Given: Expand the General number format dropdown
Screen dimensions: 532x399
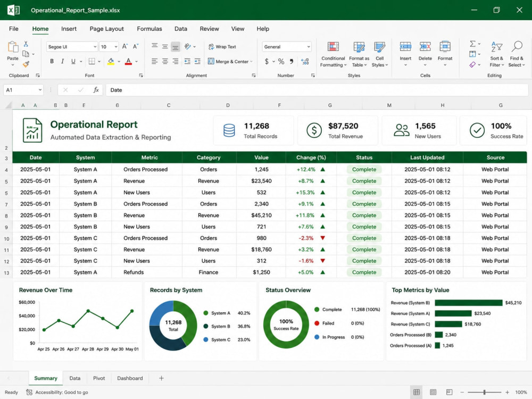Looking at the screenshot, I should point(287,47).
